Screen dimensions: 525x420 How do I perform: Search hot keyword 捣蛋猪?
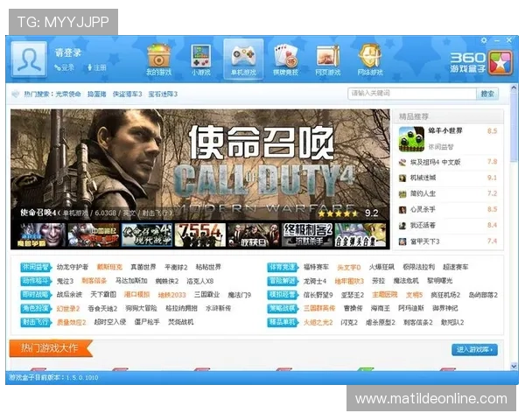97,94
